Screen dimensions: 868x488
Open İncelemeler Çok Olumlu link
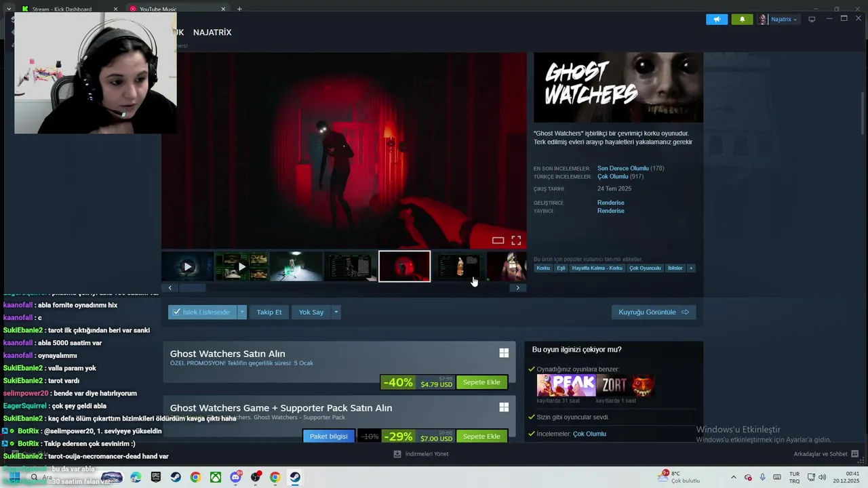589,434
